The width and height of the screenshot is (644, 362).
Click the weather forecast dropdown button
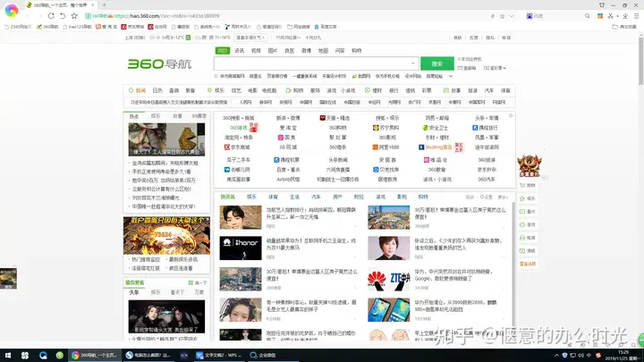(x=250, y=38)
